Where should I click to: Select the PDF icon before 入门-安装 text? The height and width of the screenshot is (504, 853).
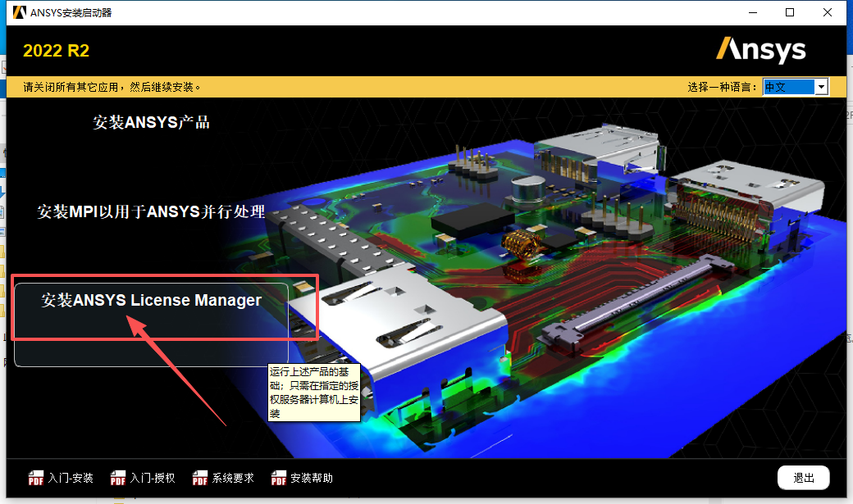pyautogui.click(x=36, y=478)
